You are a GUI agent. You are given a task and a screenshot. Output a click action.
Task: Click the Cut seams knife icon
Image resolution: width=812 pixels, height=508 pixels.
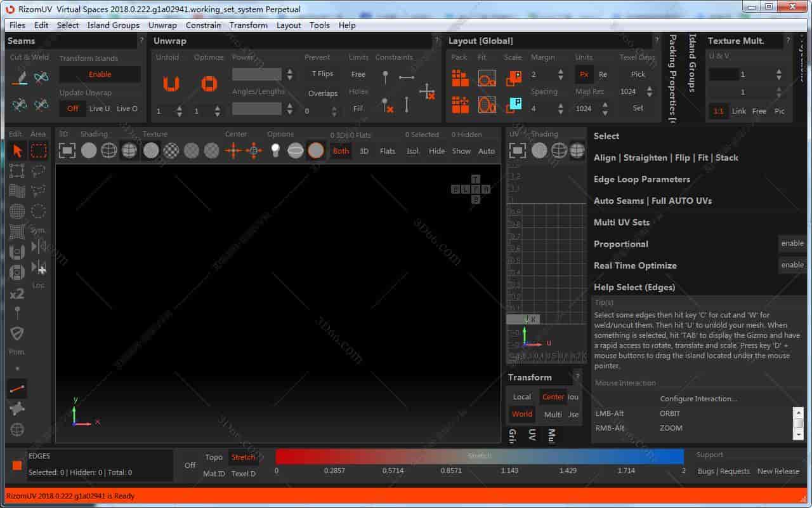point(20,77)
